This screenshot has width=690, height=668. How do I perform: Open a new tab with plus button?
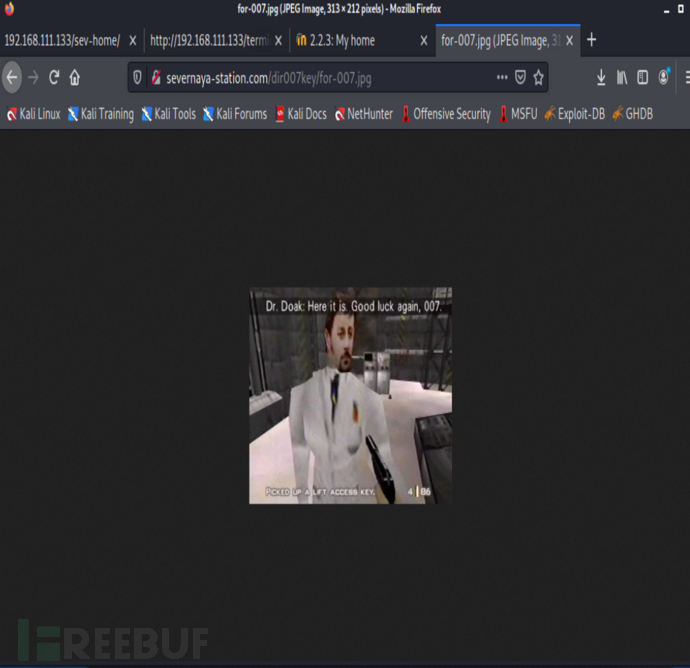pos(591,40)
